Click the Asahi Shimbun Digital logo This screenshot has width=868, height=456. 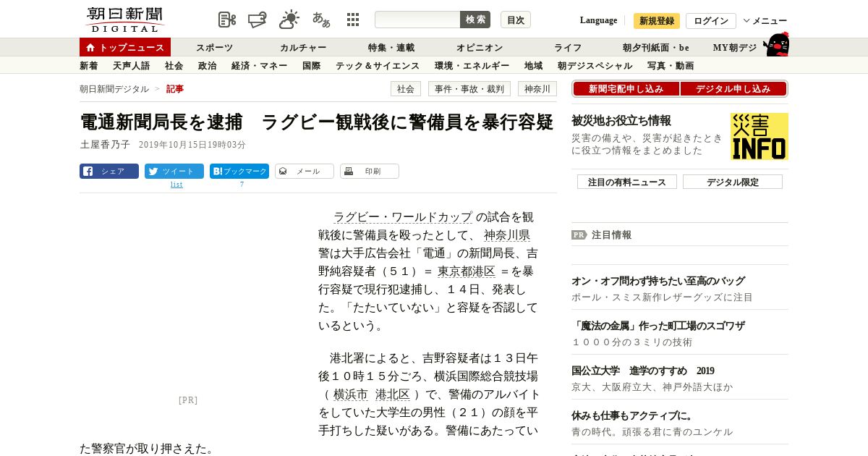[x=125, y=20]
